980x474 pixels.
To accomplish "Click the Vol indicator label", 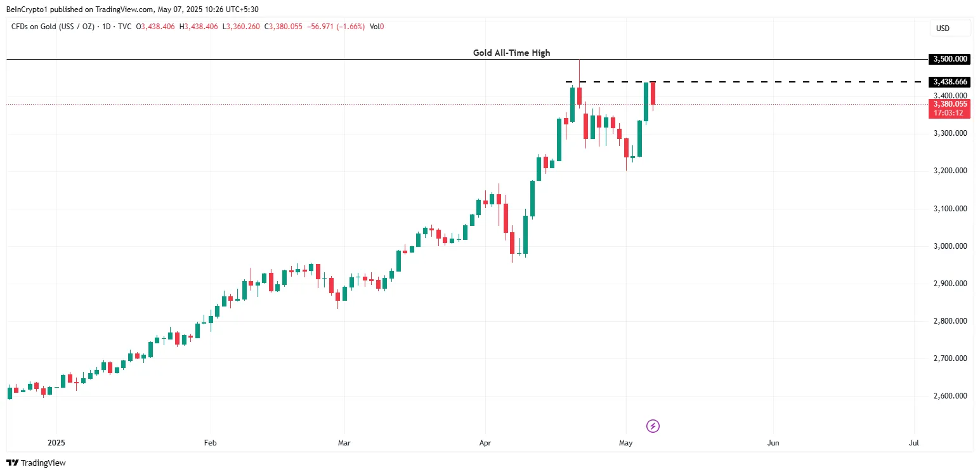I will tap(376, 27).
